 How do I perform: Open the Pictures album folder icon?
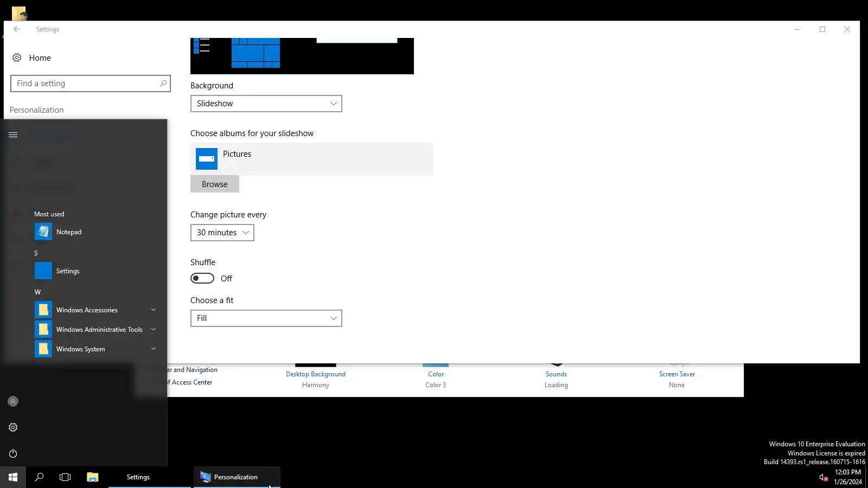[207, 159]
